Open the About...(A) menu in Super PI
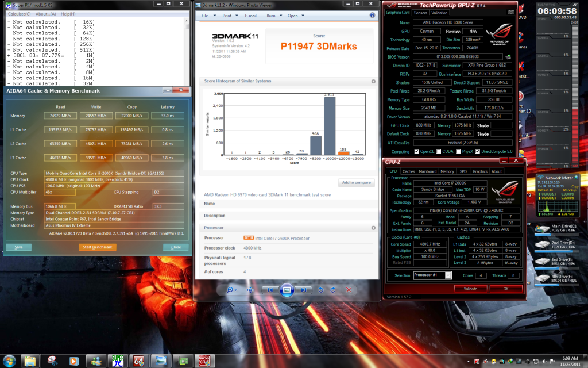This screenshot has width=588, height=368. pyautogui.click(x=46, y=14)
